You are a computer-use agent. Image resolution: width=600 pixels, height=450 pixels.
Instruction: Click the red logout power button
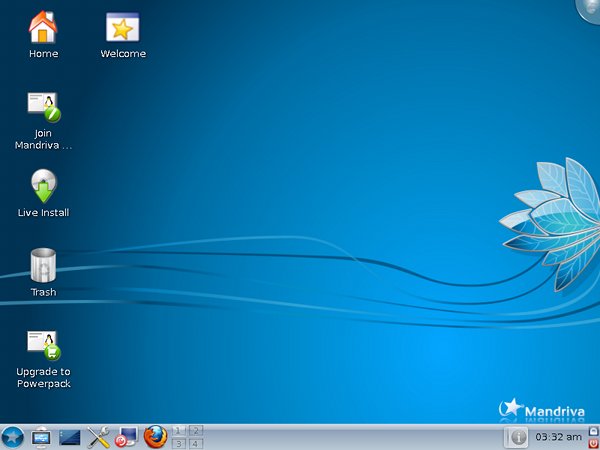593,443
